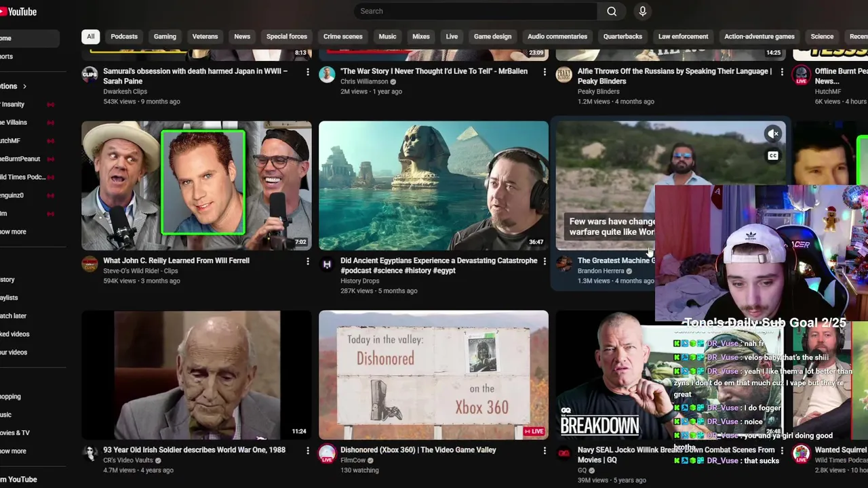The width and height of the screenshot is (868, 488).
Task: Open Peaky Blinders channel avatar
Action: click(564, 75)
